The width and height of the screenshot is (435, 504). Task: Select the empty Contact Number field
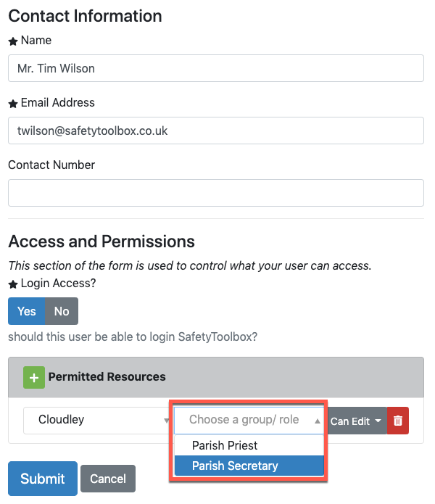(216, 194)
